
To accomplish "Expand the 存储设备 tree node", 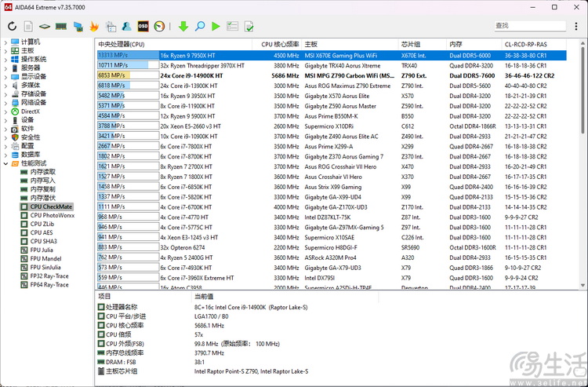I will (x=5, y=94).
